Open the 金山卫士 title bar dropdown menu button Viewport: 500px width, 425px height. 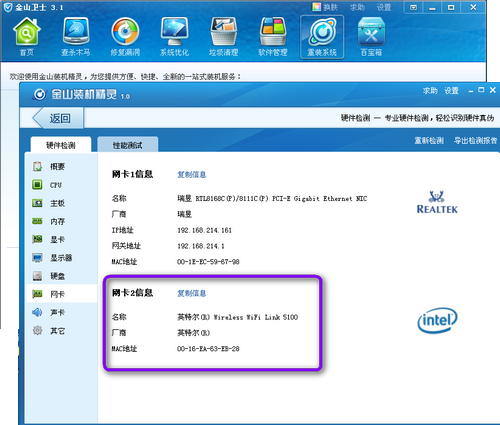tap(413, 7)
